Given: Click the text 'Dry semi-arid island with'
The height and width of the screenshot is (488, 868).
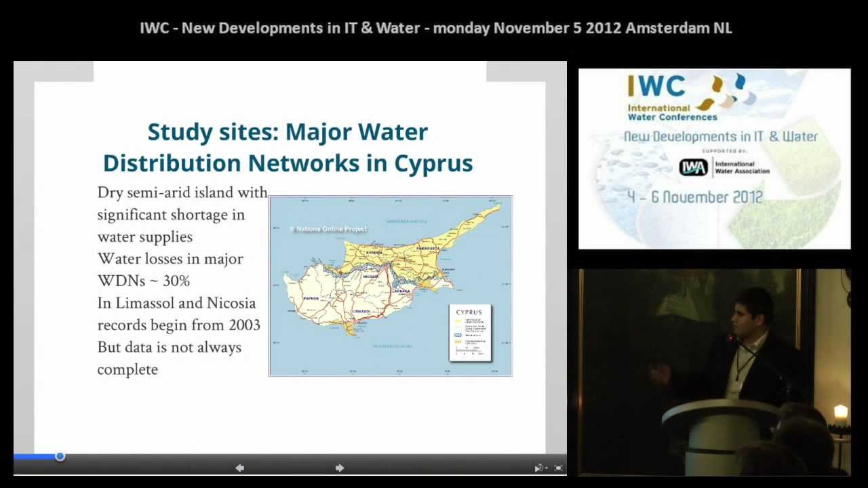Looking at the screenshot, I should (182, 192).
